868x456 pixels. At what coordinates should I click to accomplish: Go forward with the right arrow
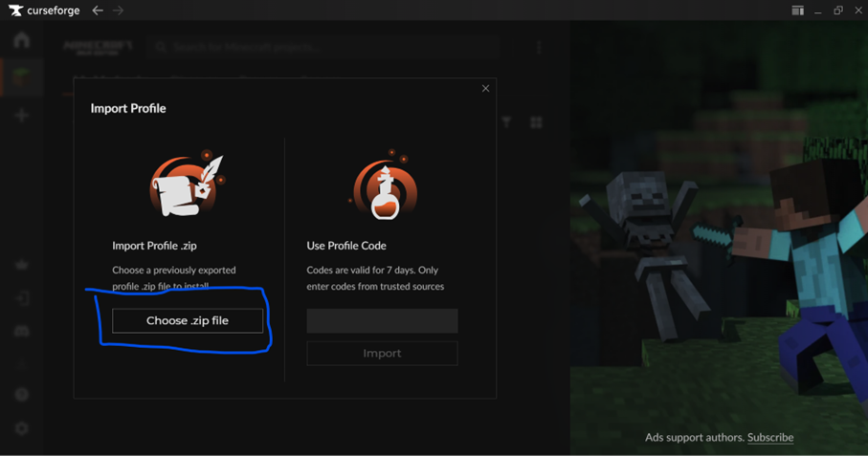[x=118, y=11]
